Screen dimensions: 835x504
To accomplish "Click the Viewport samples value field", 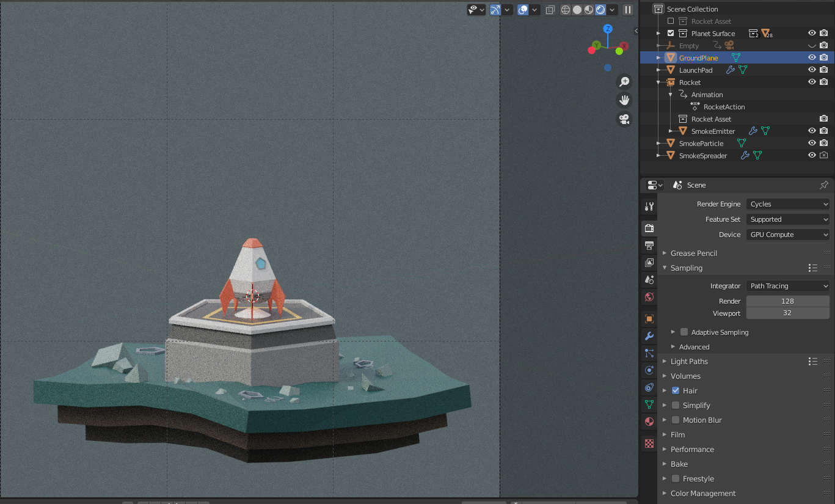I will click(x=787, y=313).
